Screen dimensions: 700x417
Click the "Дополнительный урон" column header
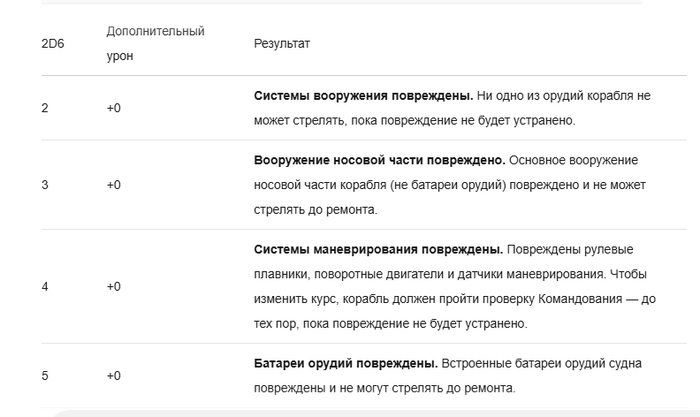(155, 44)
